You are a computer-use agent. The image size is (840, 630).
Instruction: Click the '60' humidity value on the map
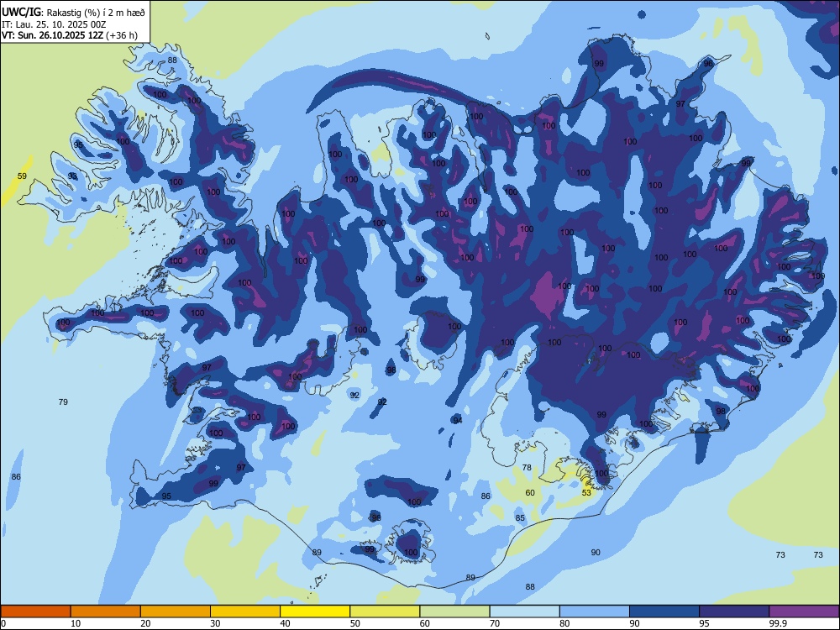[x=530, y=492]
